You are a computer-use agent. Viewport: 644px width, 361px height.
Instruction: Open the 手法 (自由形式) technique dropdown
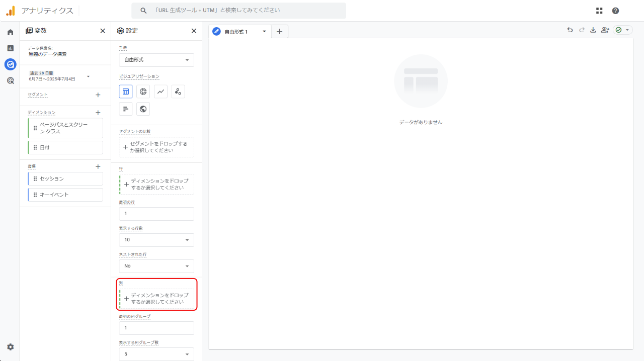pos(156,60)
